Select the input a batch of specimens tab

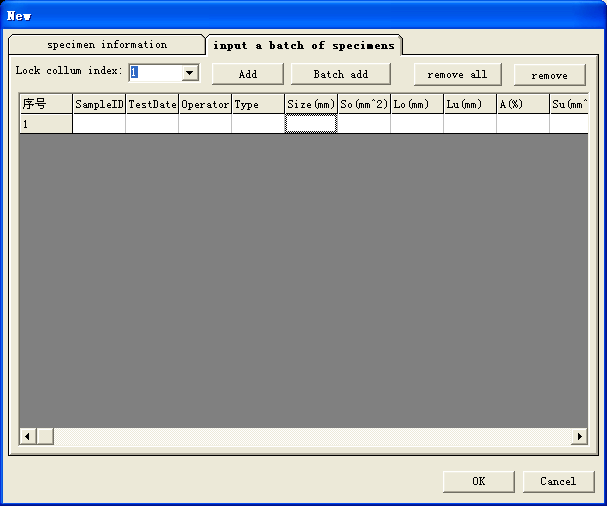point(304,45)
